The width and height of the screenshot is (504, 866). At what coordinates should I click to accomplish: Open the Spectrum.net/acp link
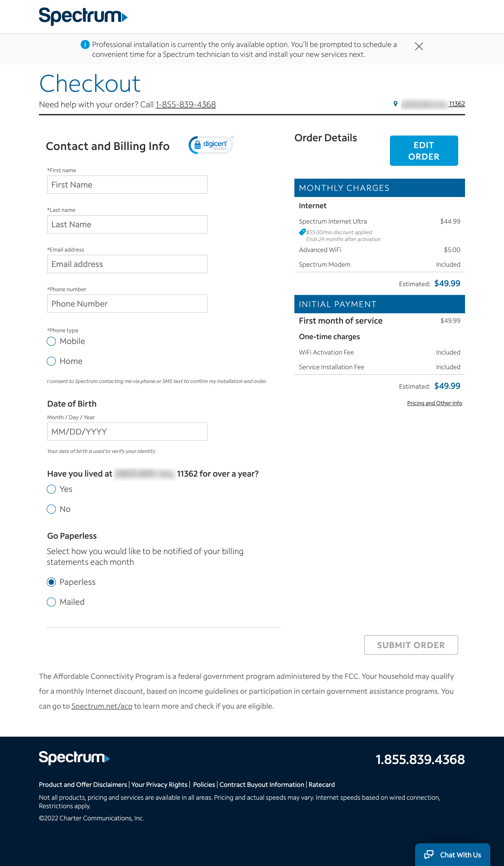coord(102,706)
